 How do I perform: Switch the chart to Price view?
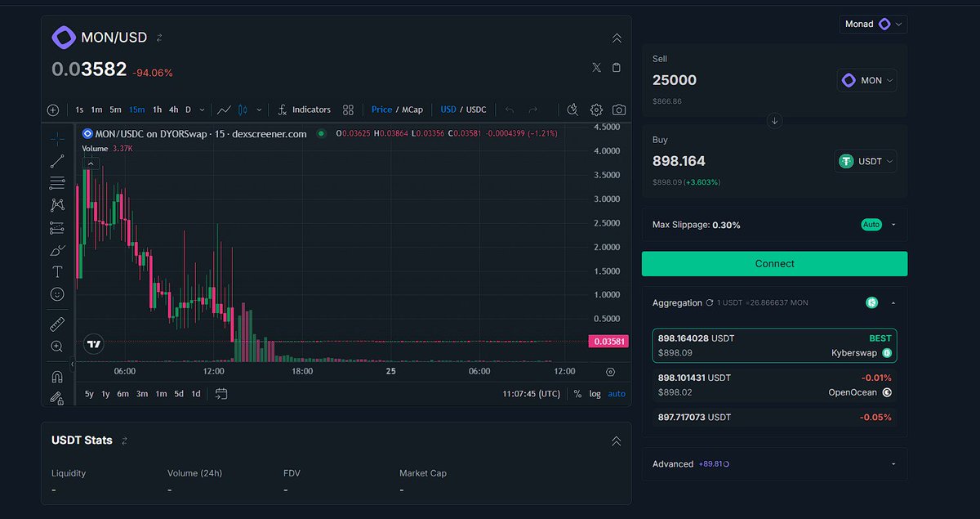click(381, 110)
